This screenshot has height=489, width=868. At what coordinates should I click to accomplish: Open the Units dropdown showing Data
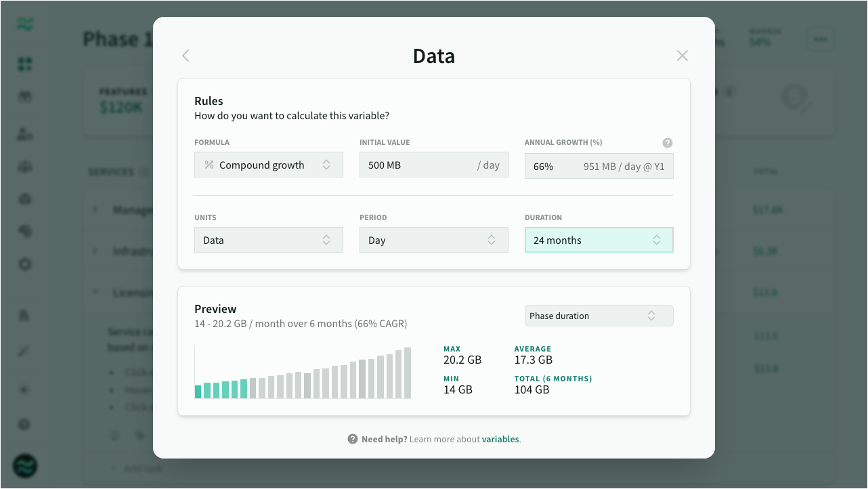(269, 239)
